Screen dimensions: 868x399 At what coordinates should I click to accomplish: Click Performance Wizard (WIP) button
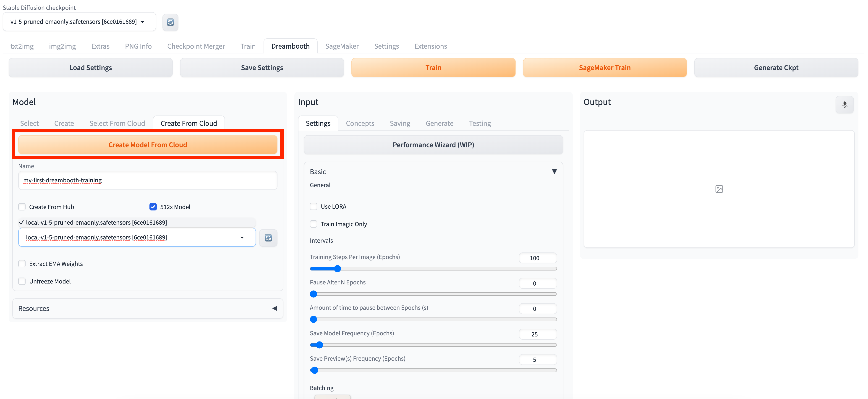click(x=433, y=145)
